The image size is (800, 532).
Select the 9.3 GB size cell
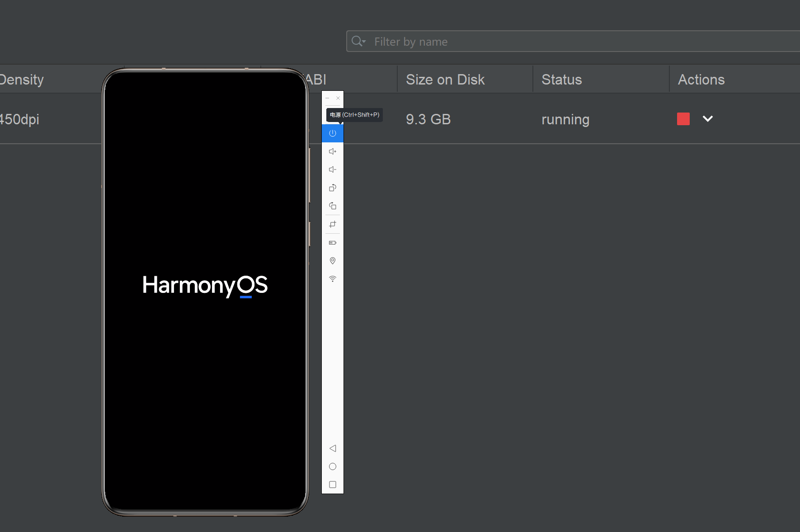click(x=428, y=119)
